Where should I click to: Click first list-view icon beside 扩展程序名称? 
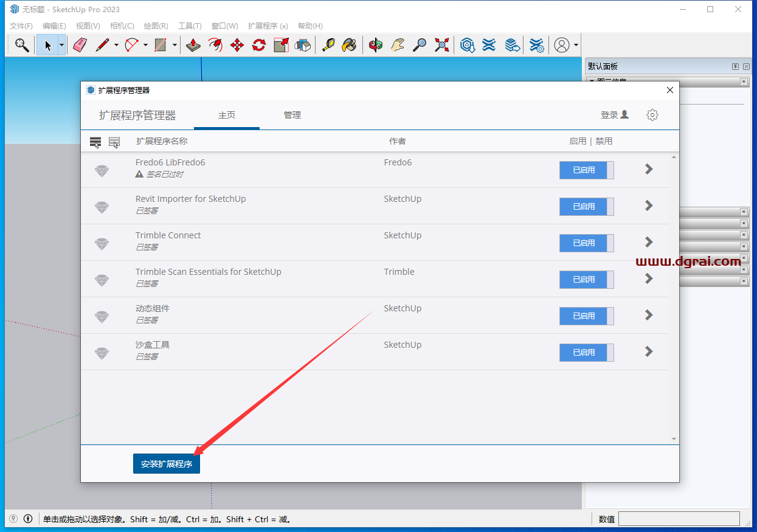[95, 142]
